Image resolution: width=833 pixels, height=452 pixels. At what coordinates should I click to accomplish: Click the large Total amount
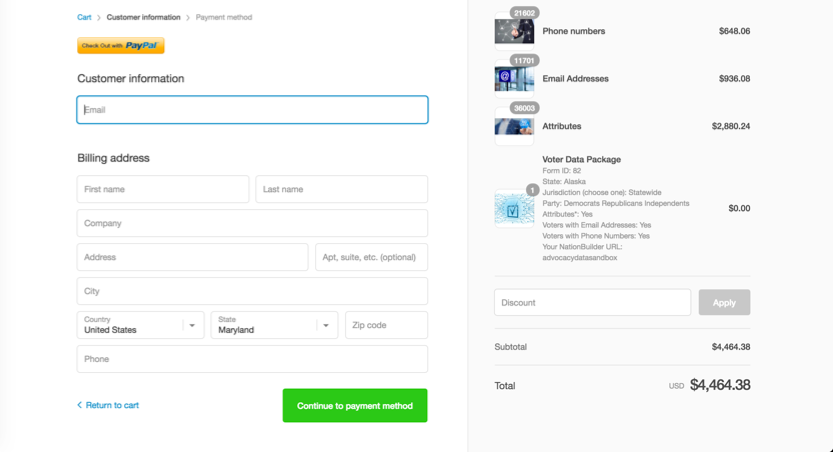720,385
